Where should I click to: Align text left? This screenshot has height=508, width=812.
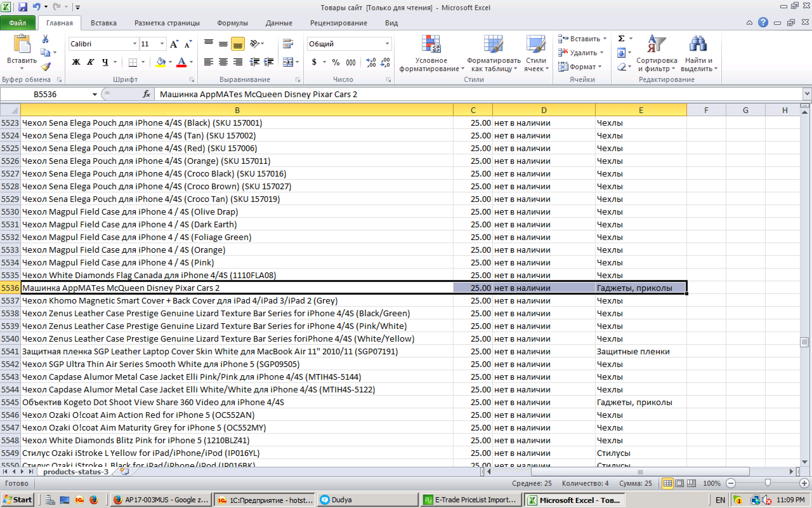209,62
